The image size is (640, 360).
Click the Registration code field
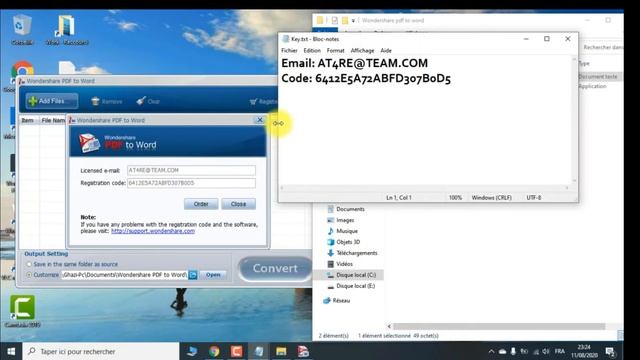(x=191, y=183)
